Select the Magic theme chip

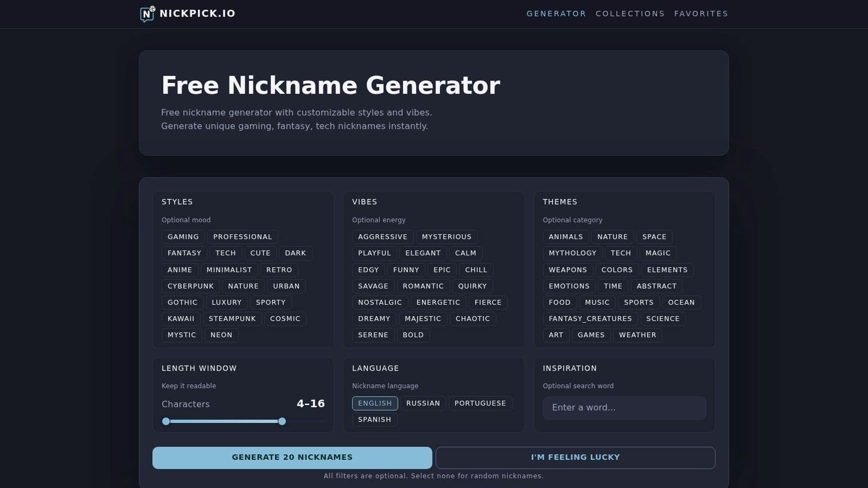pos(658,253)
